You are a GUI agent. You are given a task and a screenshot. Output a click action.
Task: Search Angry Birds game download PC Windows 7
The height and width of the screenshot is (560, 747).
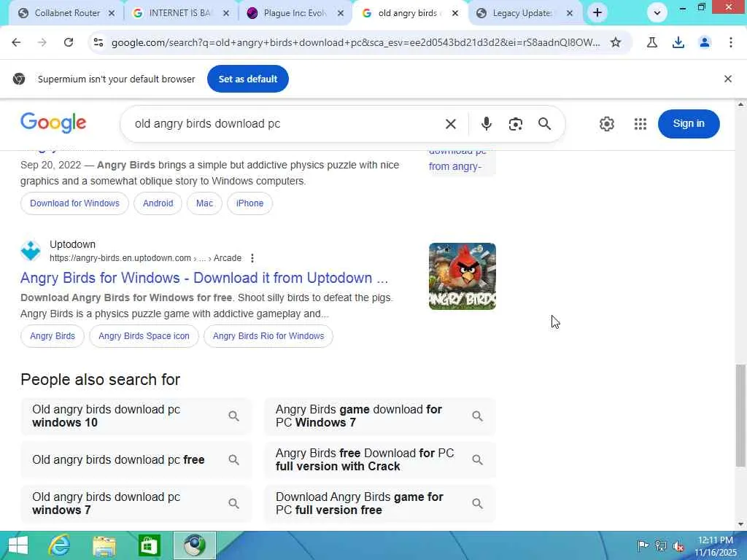click(380, 416)
